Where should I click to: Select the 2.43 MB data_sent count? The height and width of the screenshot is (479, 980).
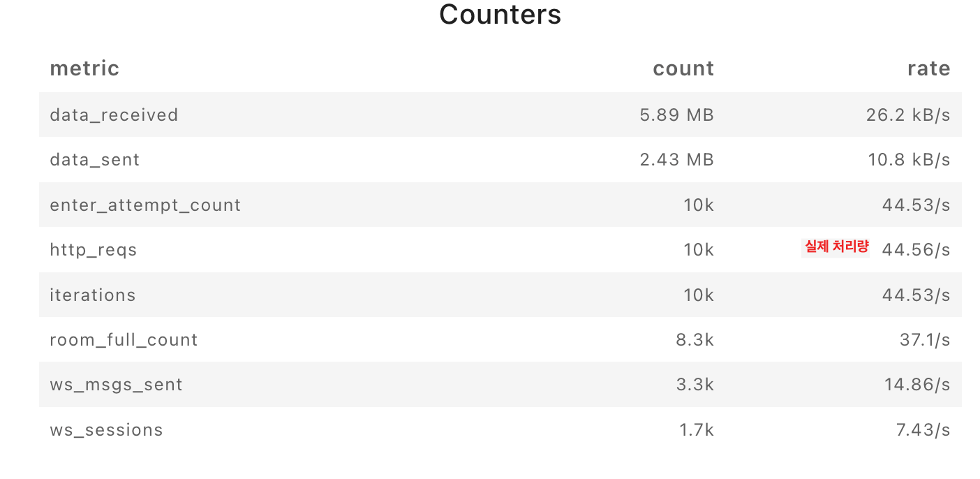677,160
